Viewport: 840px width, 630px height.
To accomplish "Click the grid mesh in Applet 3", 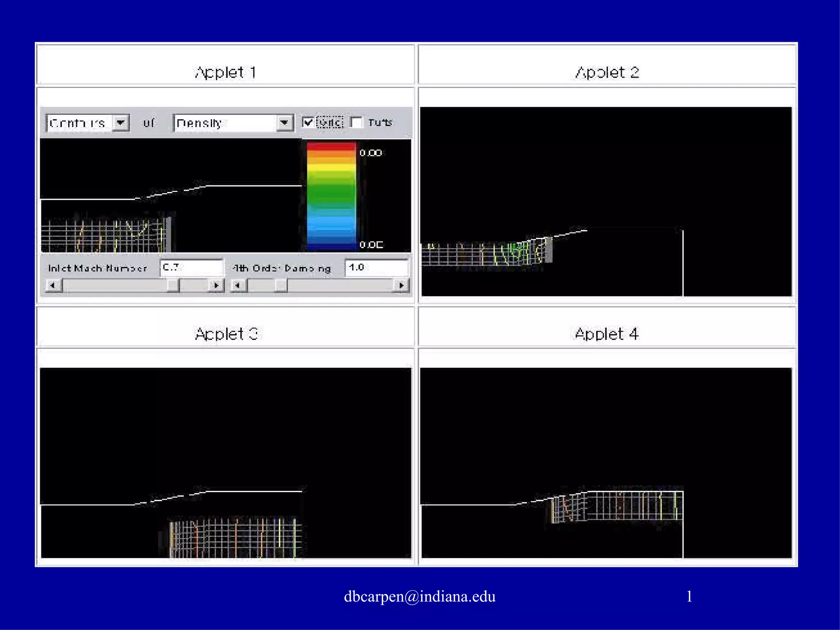I will (236, 538).
